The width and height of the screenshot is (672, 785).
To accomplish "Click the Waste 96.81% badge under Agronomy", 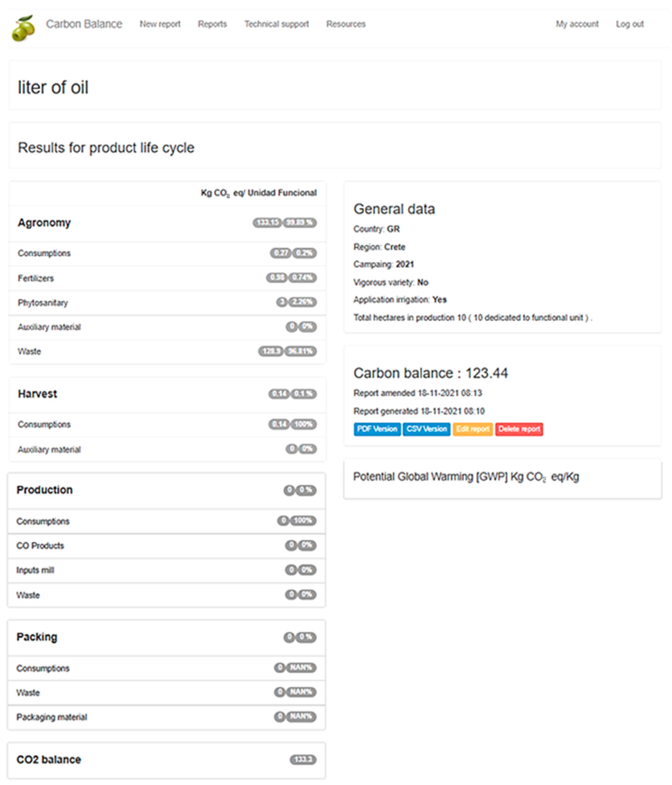I will (301, 351).
